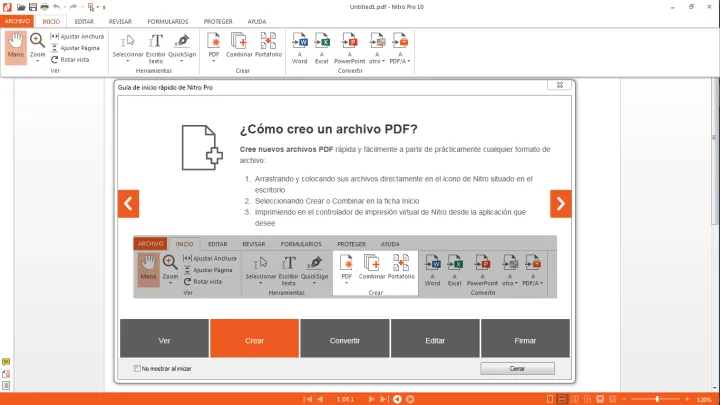Click the Print icon in quick access bar
Screen dimensions: 720x405
tap(44, 7)
